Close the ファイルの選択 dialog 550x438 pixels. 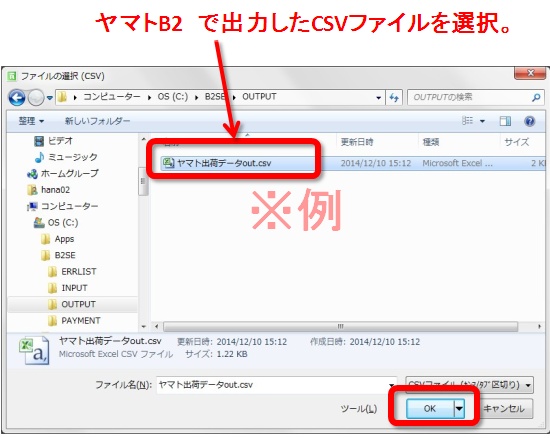click(x=530, y=73)
